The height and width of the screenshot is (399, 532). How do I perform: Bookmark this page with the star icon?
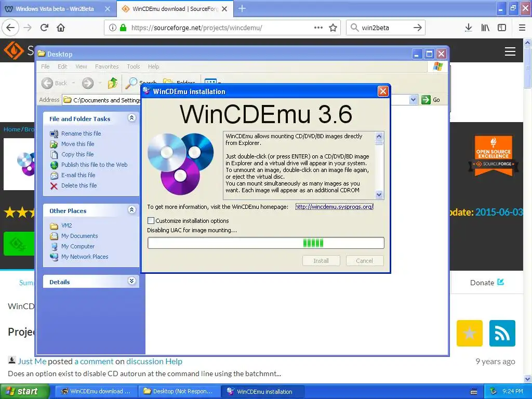coord(333,28)
